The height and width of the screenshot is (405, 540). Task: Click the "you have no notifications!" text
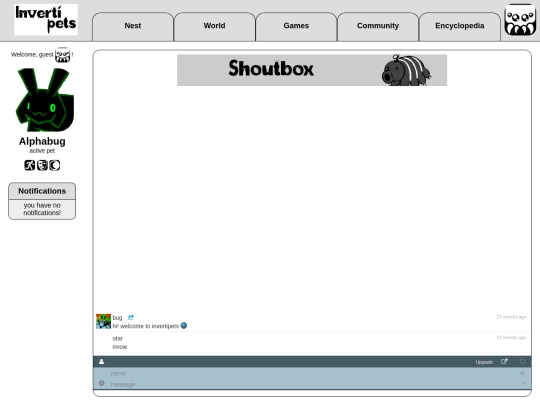click(42, 209)
